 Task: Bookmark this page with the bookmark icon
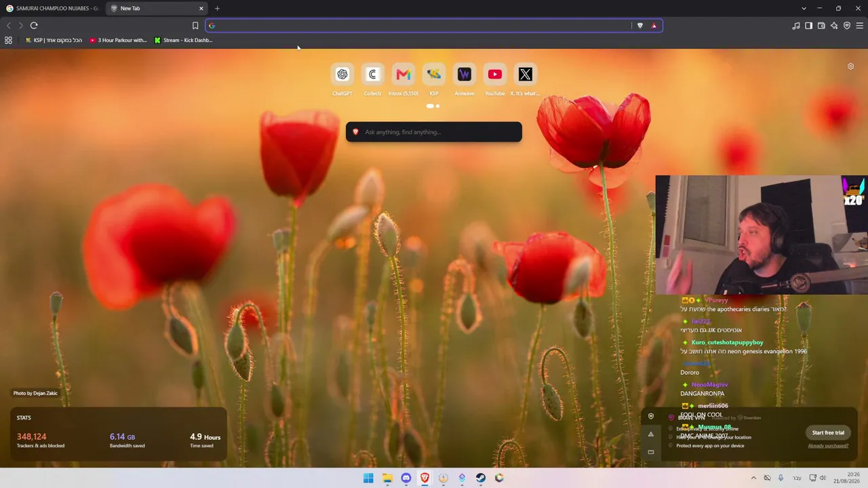click(x=195, y=26)
